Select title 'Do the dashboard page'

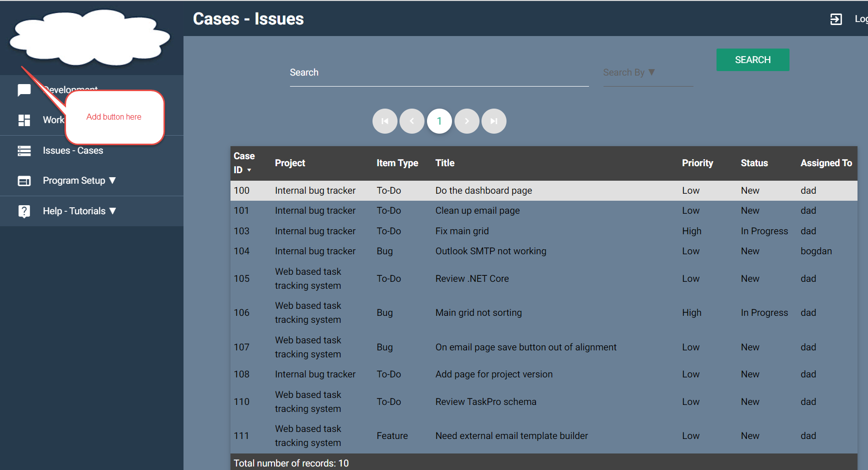[483, 191]
